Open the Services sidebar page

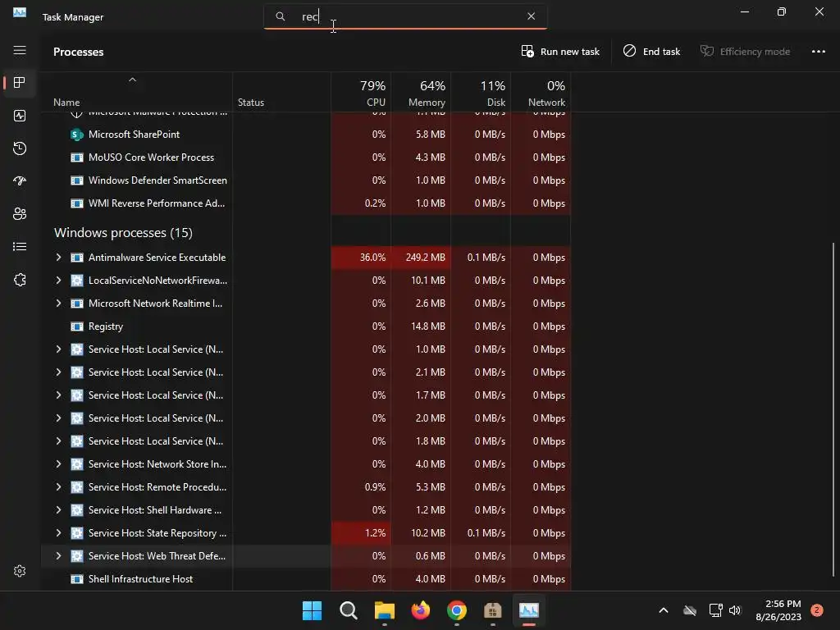point(20,280)
